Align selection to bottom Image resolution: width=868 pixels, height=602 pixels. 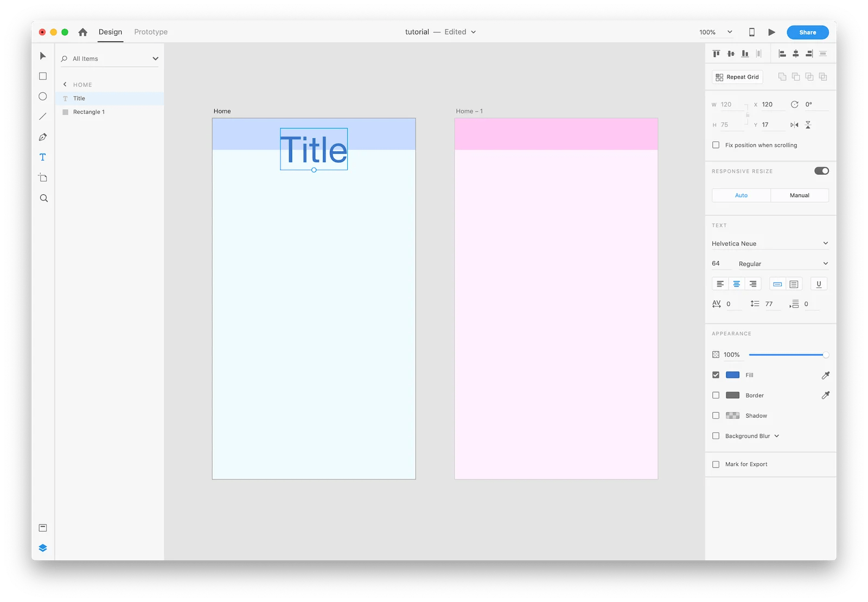[x=745, y=53]
